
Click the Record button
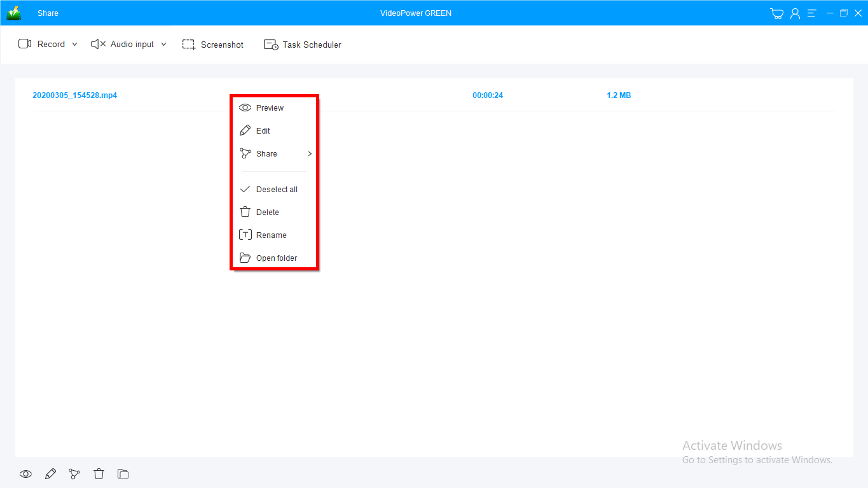(x=42, y=45)
